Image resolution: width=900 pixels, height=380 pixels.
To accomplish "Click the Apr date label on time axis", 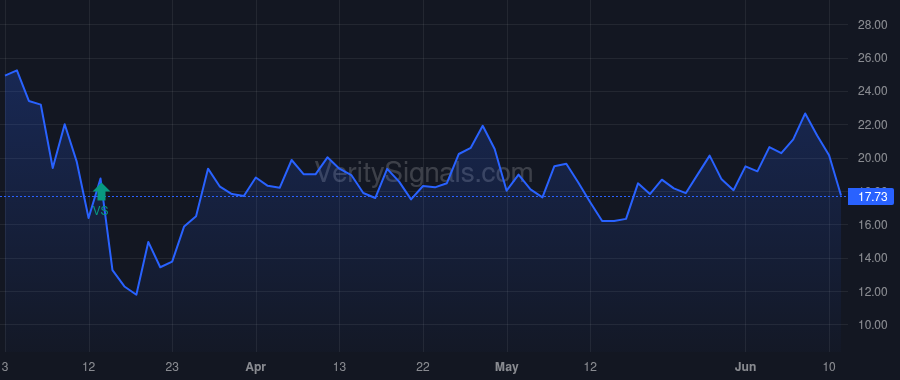I will tap(256, 367).
